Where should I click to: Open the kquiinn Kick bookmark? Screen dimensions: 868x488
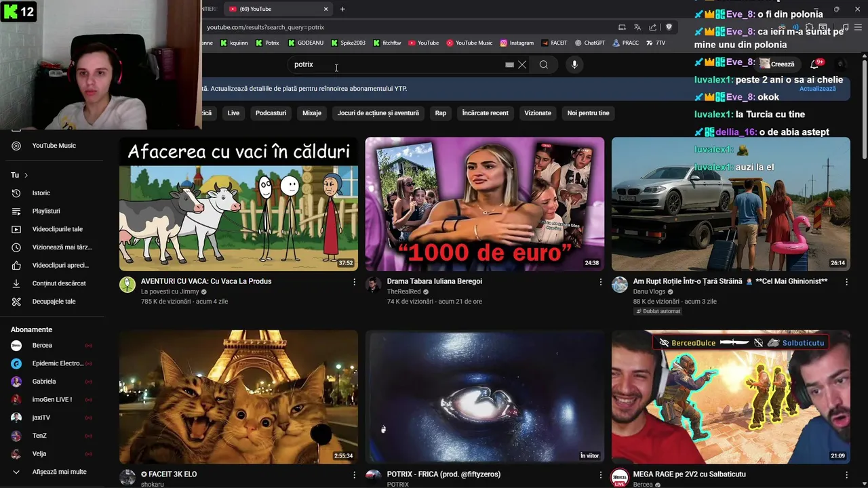[234, 43]
